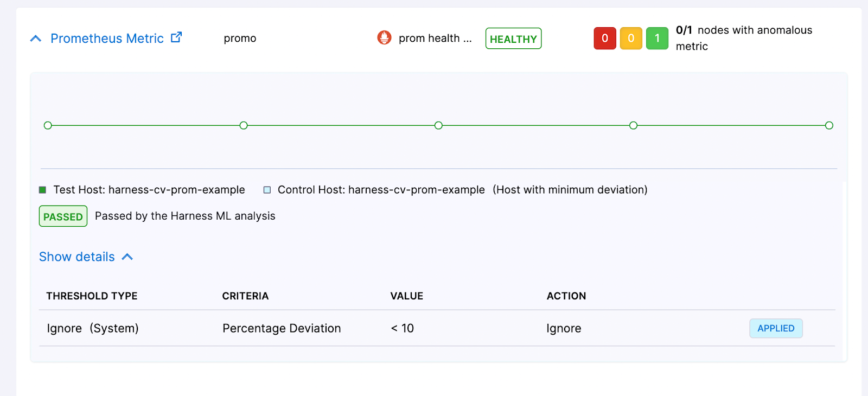Click the external link icon beside Prometheus Metric
The width and height of the screenshot is (868, 396).
(x=176, y=37)
